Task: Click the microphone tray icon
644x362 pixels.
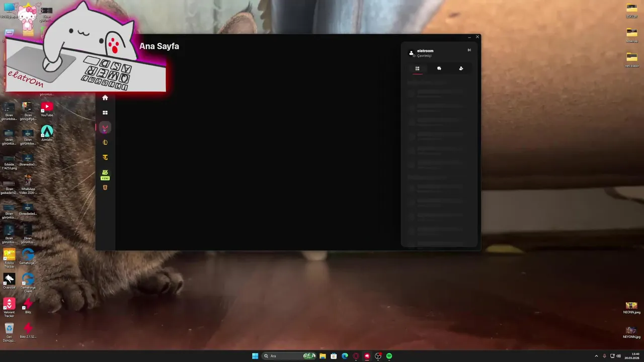Action: (x=604, y=356)
